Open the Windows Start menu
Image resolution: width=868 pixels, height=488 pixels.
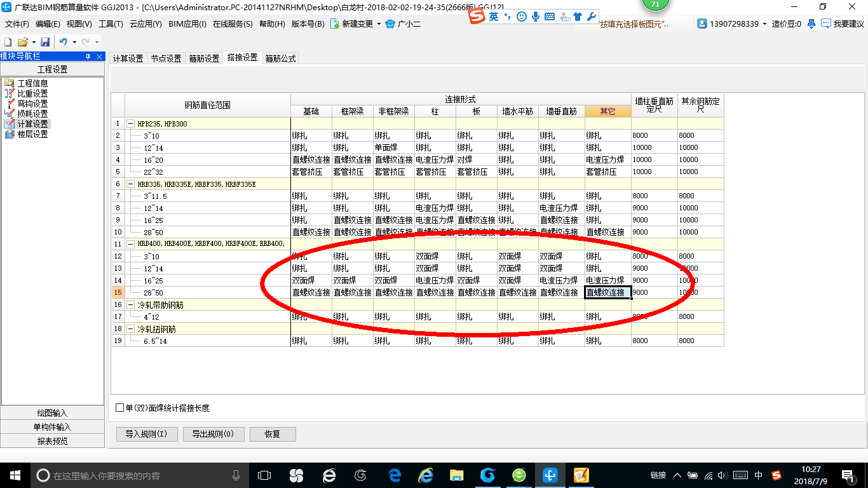[15, 475]
